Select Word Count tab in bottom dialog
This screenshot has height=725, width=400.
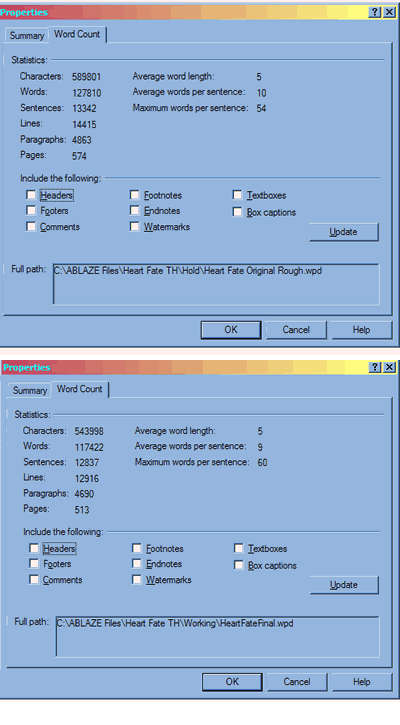tap(80, 389)
